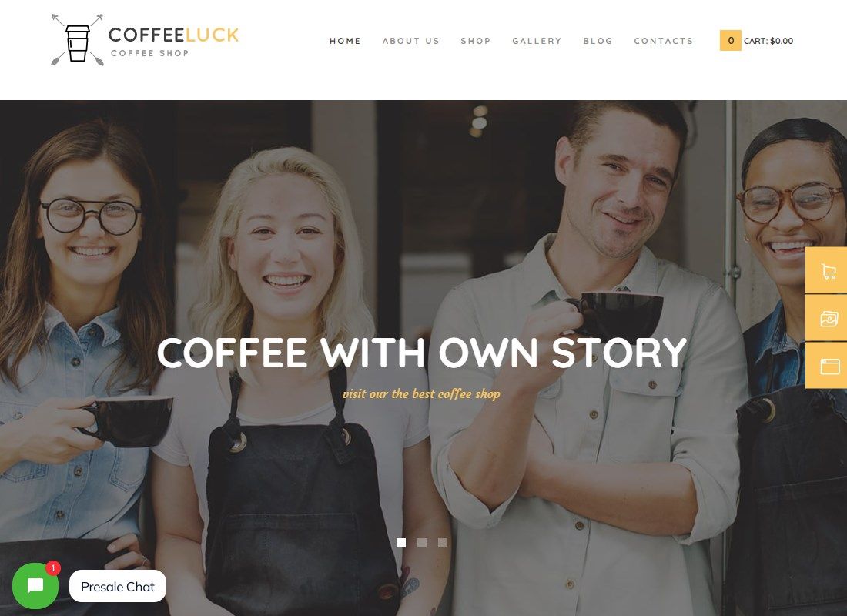
Task: Switch to the third slide dot
Action: (443, 543)
